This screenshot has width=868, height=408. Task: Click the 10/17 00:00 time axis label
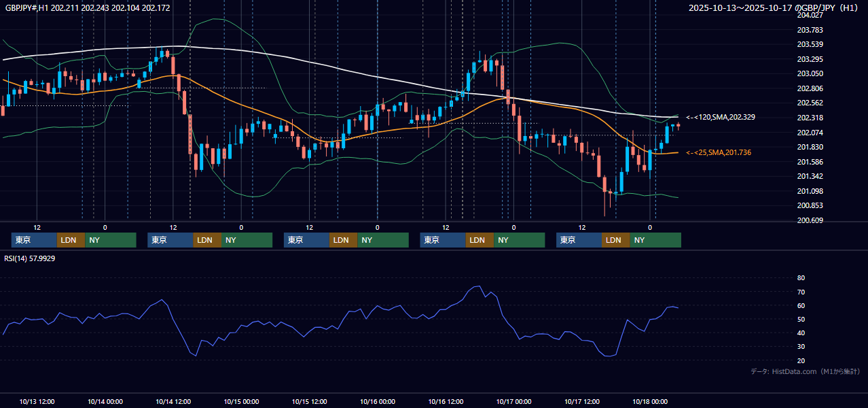[x=513, y=401]
